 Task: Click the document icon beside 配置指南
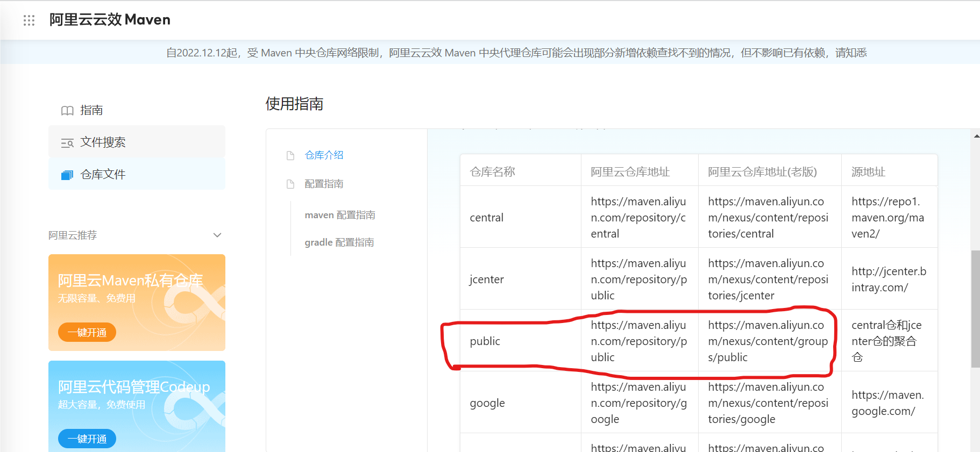[290, 184]
